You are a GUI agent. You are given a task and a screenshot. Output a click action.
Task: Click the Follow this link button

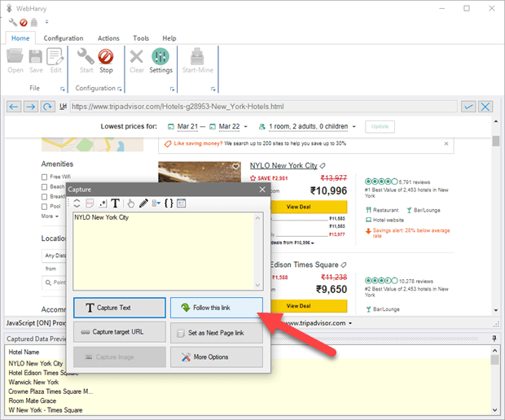coord(217,308)
